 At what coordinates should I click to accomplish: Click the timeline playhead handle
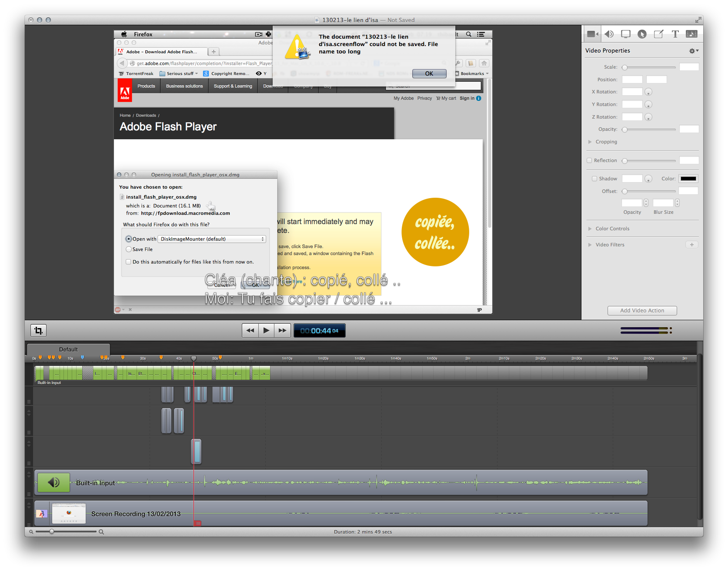[194, 359]
